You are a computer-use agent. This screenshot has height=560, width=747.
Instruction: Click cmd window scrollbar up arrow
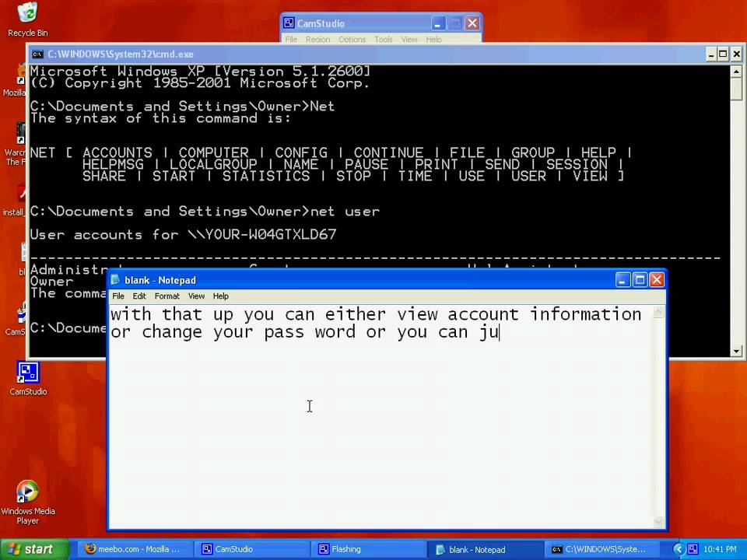click(736, 72)
